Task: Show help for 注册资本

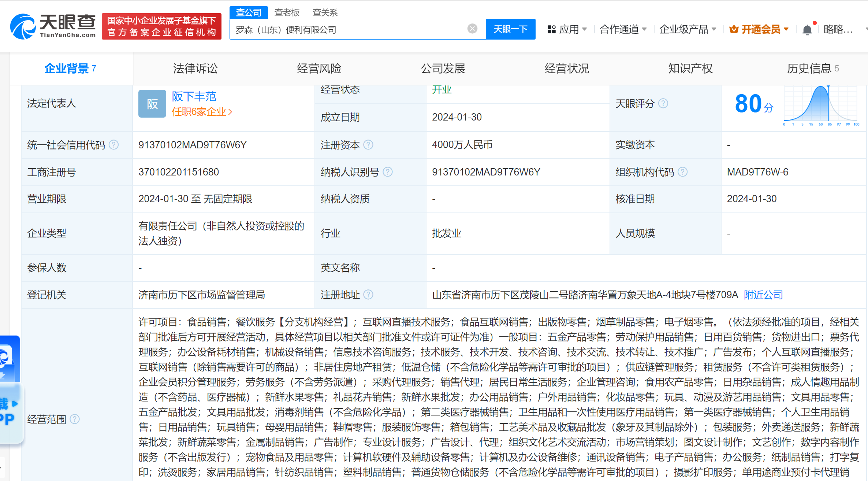Action: (x=368, y=145)
